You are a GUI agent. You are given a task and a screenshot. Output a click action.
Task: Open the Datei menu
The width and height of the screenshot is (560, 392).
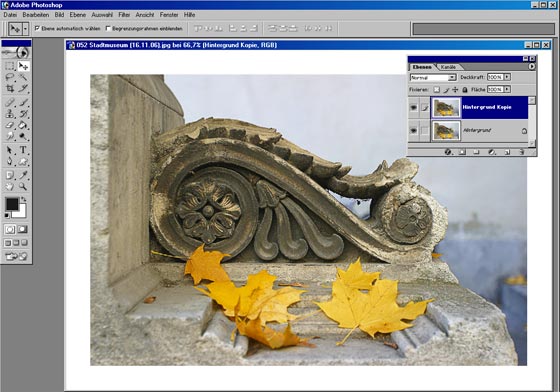point(10,15)
